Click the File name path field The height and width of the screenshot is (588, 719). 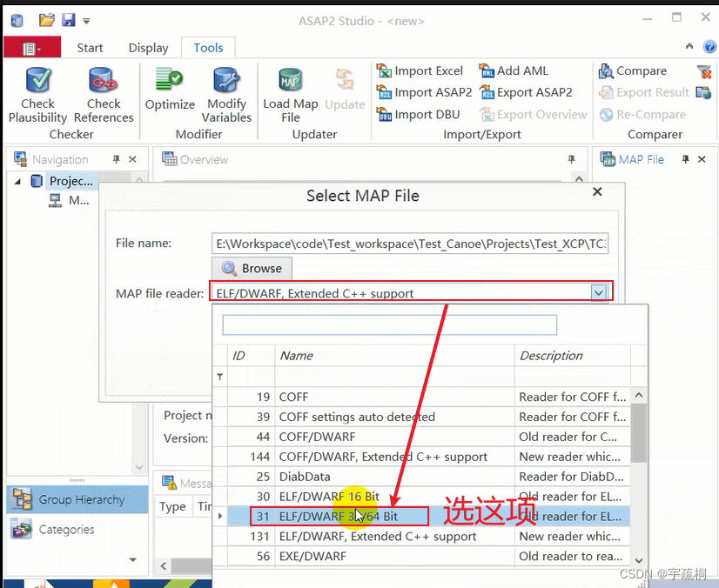tap(410, 244)
